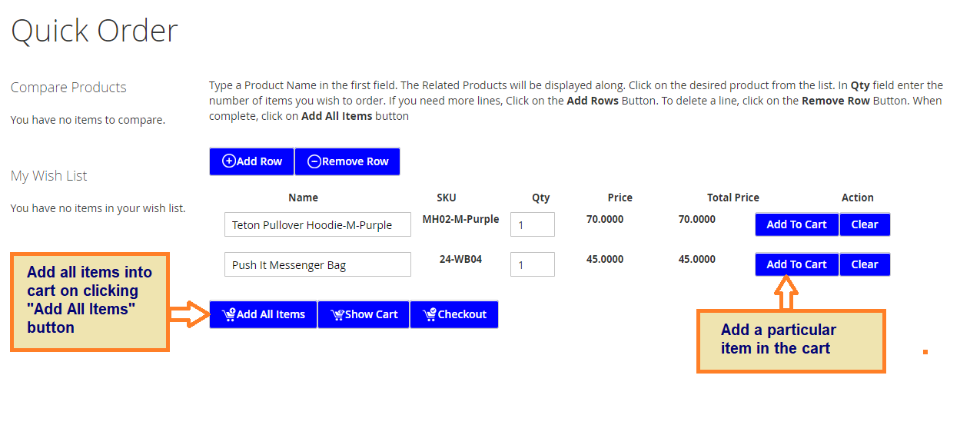Open cart via Show Cart label
The image size is (980, 445).
point(371,314)
